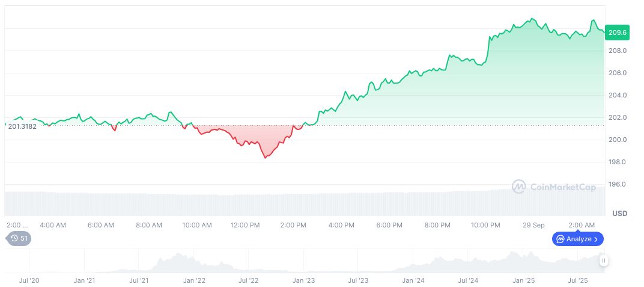Click the 196.0 price axis label
Viewport: 644px width, 287px height.
(618, 184)
